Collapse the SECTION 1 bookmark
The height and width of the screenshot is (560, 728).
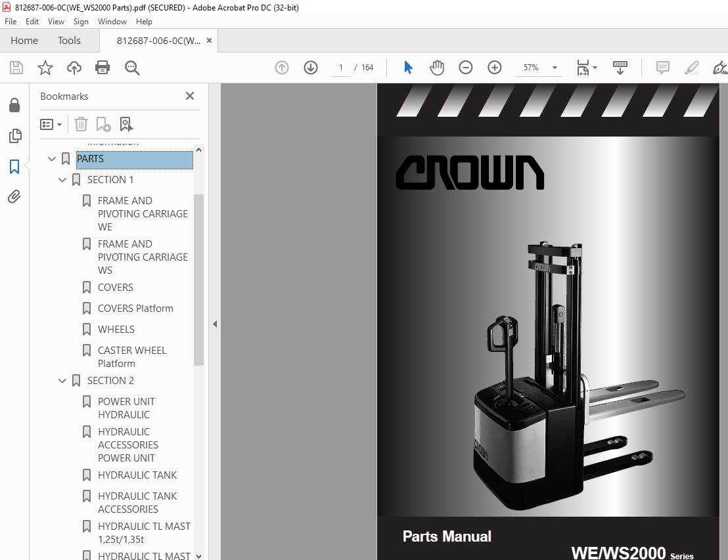click(62, 179)
